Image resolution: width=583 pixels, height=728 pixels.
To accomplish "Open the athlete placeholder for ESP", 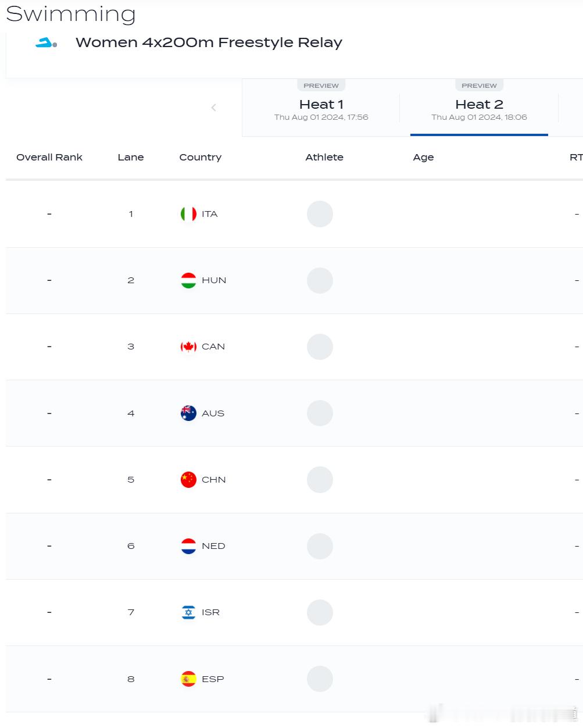I will [320, 679].
